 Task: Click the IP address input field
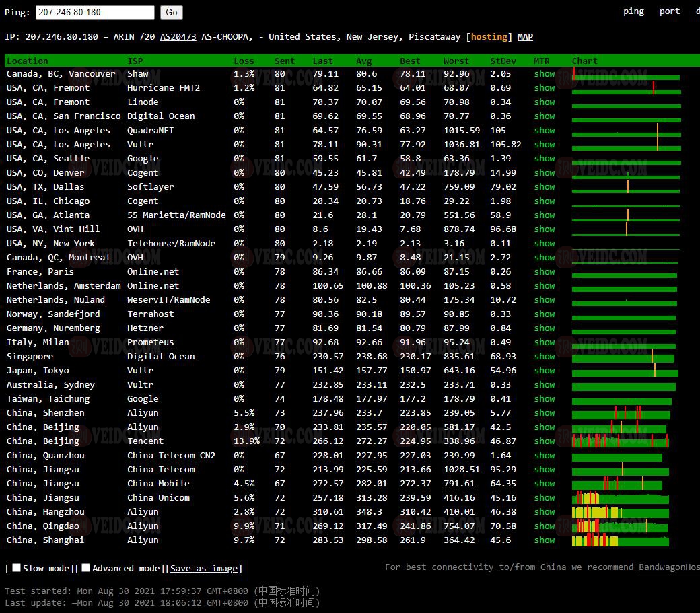click(95, 12)
